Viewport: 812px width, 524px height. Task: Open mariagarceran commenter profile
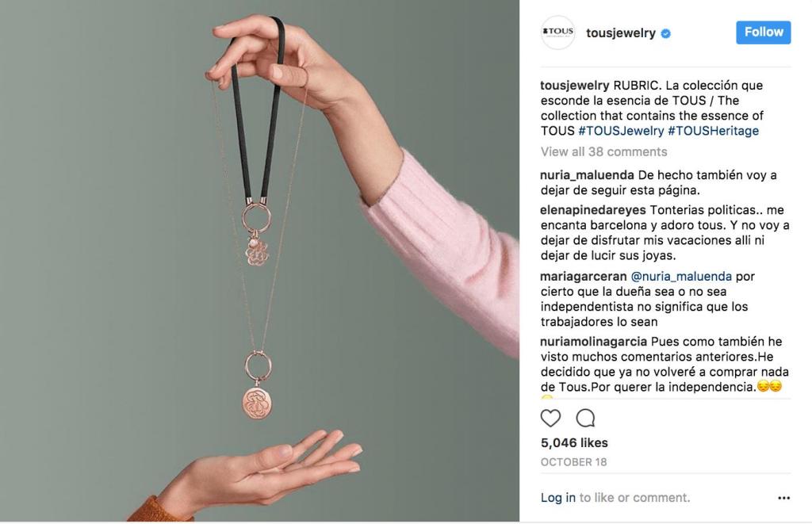pyautogui.click(x=583, y=276)
